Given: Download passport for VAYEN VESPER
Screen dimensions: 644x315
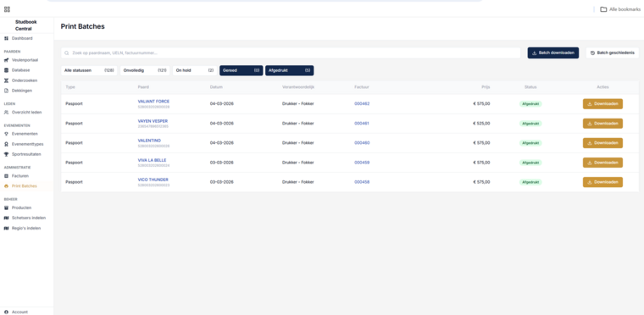Looking at the screenshot, I should pyautogui.click(x=602, y=124).
